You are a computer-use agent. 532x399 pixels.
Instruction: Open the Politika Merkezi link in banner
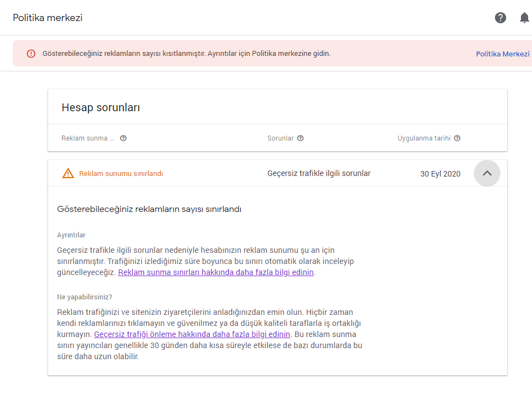[503, 54]
